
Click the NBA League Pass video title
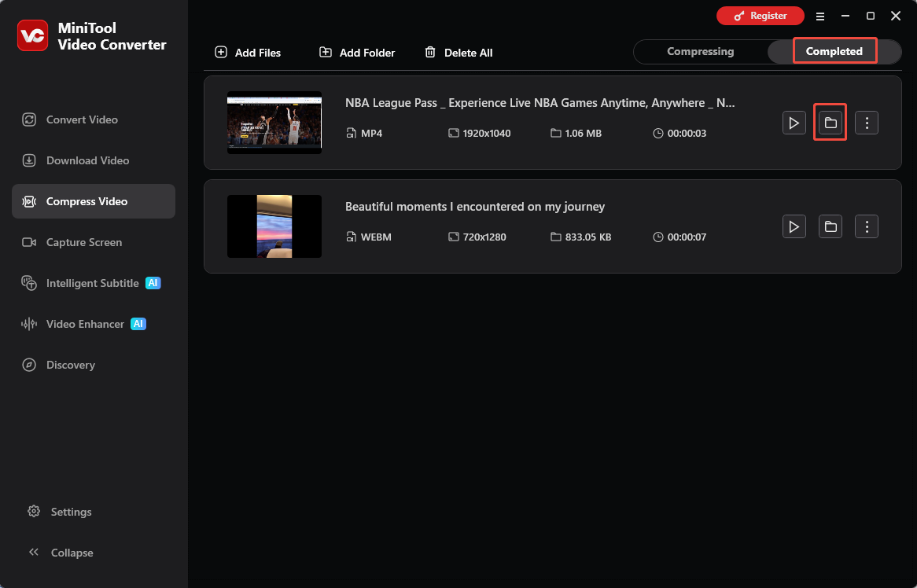point(540,103)
